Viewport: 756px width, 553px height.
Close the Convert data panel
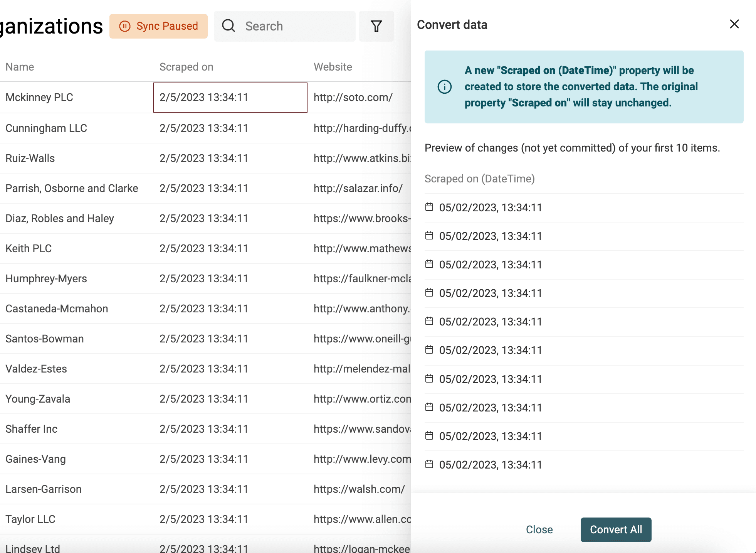tap(734, 24)
